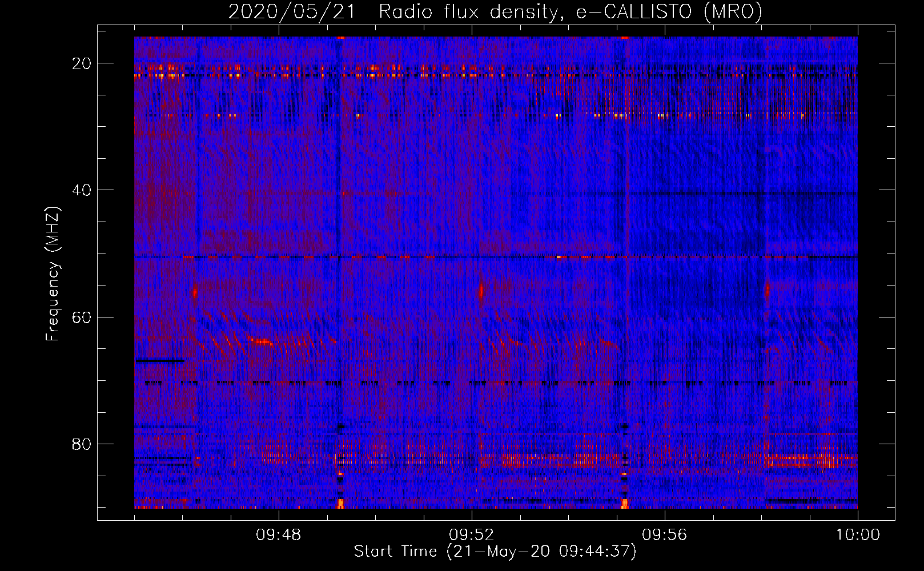Viewport: 924px width, 571px height.
Task: Click the '80' frequency tick label
Action: pos(82,444)
